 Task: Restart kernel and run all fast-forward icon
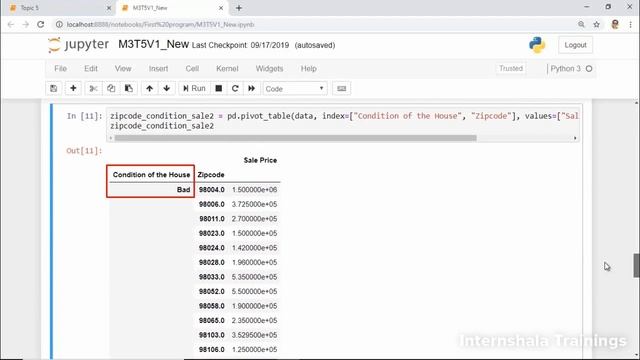(x=251, y=89)
